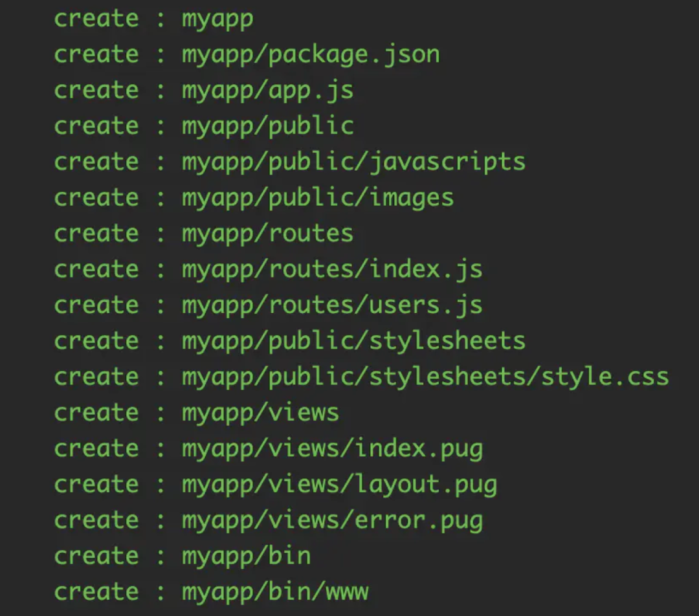The image size is (699, 616).
Task: Click the word create before myapp/package.json
Action: click(96, 54)
